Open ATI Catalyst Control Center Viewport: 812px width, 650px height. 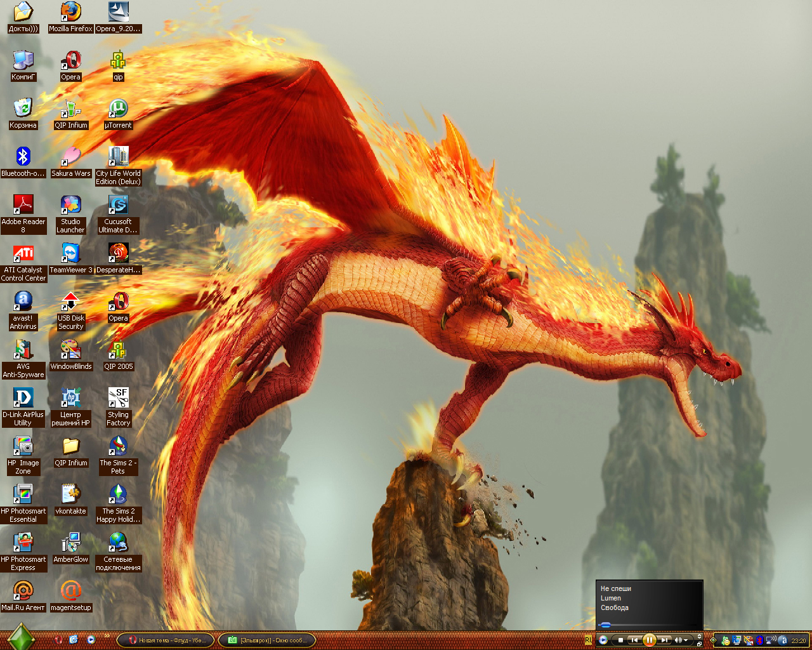pyautogui.click(x=23, y=263)
